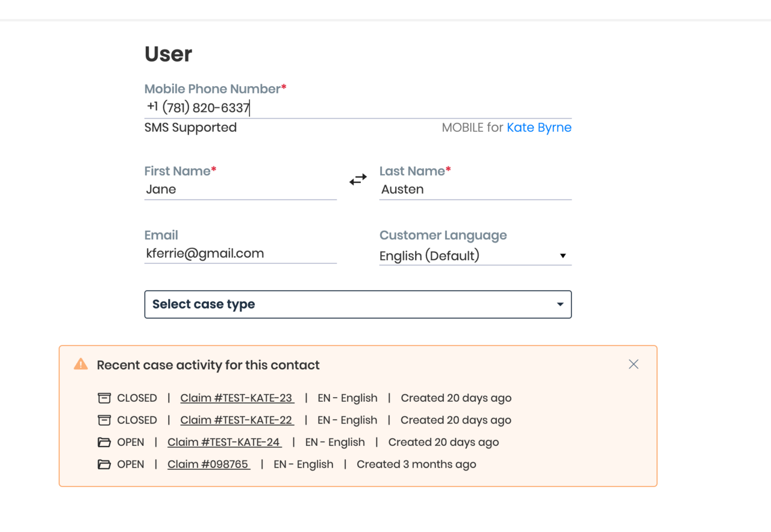This screenshot has width=771, height=532.
Task: Click the Email field with kferrie@gmail.com
Action: pos(240,254)
